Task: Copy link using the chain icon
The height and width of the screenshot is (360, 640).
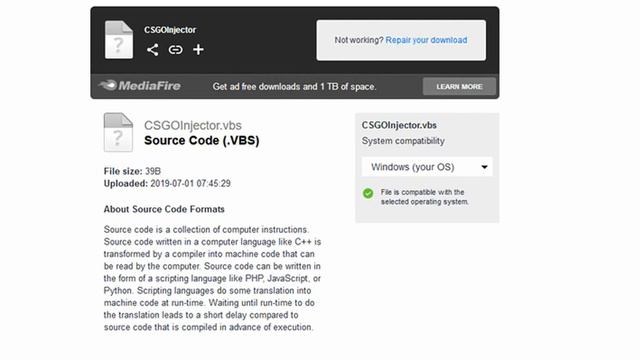Action: point(176,50)
